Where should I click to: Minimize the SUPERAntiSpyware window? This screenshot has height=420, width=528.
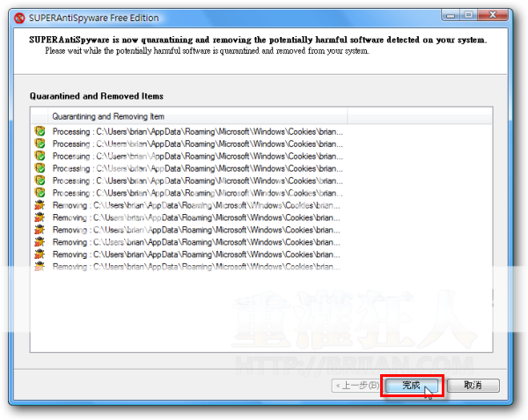[x=451, y=14]
